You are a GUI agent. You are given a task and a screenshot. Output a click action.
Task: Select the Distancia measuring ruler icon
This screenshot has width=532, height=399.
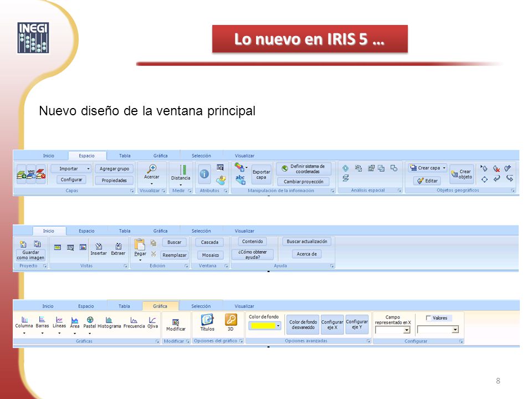(182, 170)
